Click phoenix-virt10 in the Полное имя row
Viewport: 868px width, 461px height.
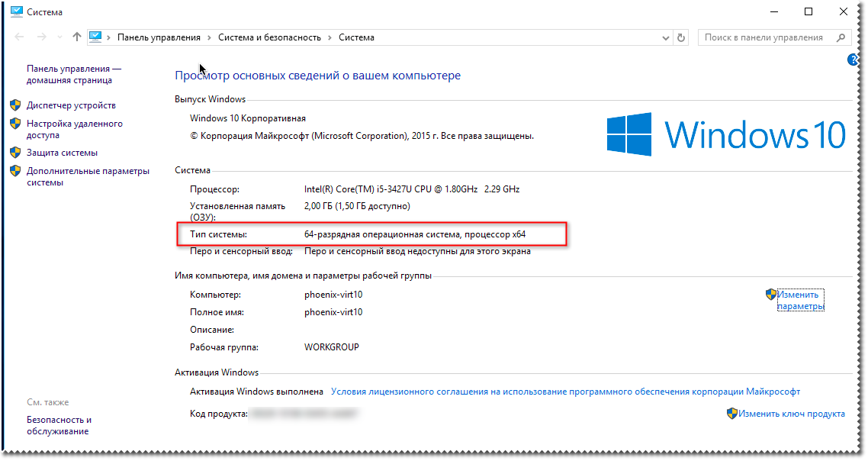tap(333, 312)
